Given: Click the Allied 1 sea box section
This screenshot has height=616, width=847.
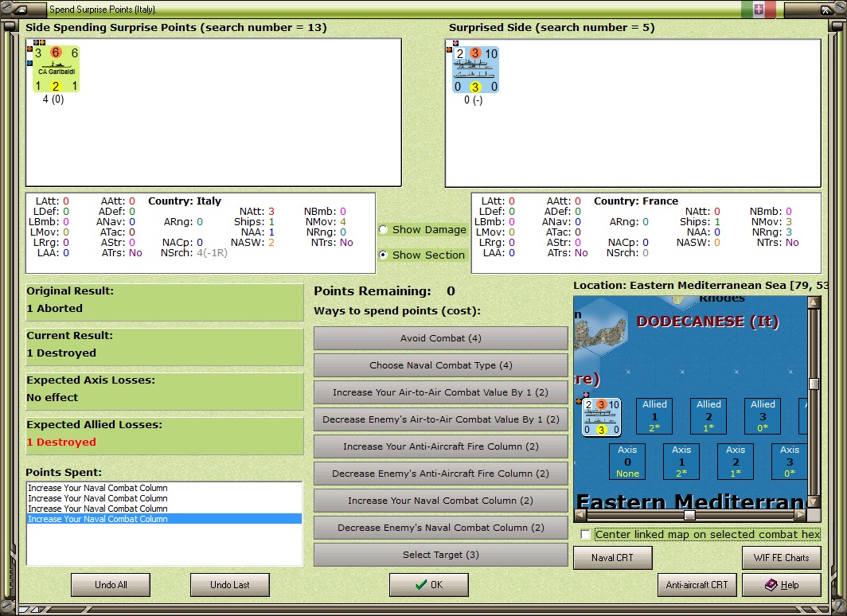Looking at the screenshot, I should click(654, 415).
